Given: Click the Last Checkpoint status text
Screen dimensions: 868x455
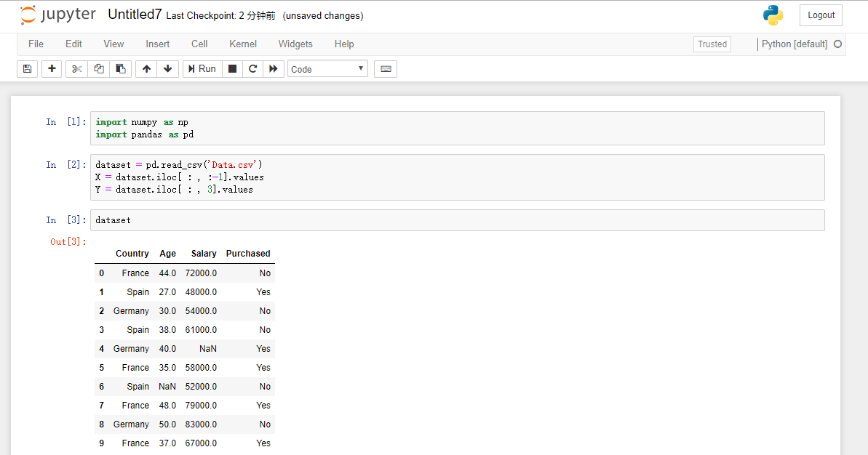Looking at the screenshot, I should [220, 15].
